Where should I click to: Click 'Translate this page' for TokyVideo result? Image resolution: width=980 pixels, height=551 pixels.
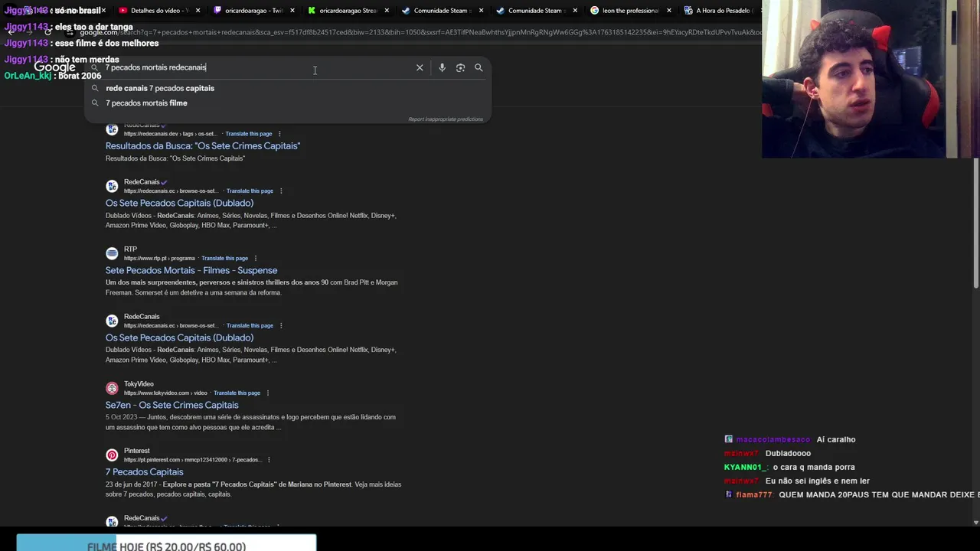pos(237,393)
